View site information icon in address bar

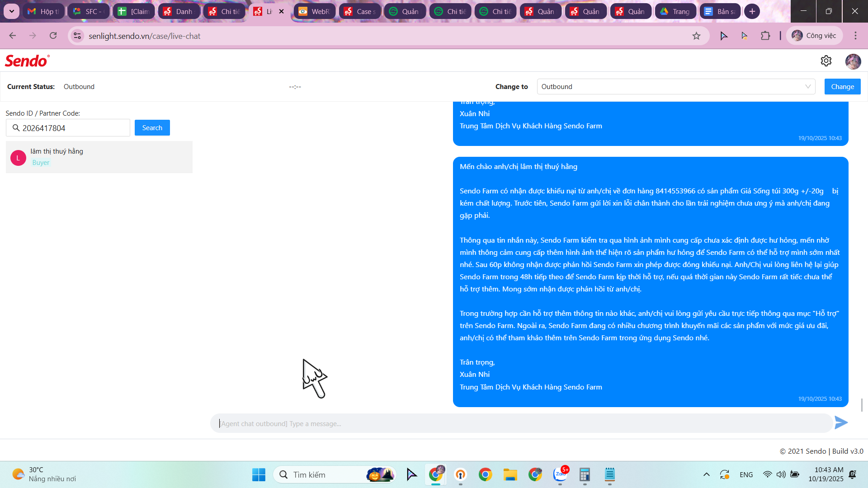click(78, 36)
